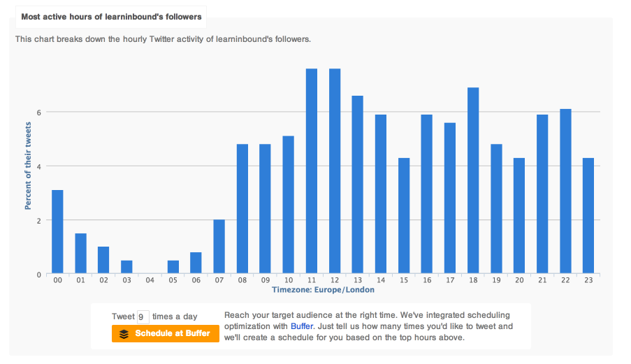This screenshot has width=631, height=364.
Task: Click the Schedule at Buffer button
Action: click(x=166, y=333)
